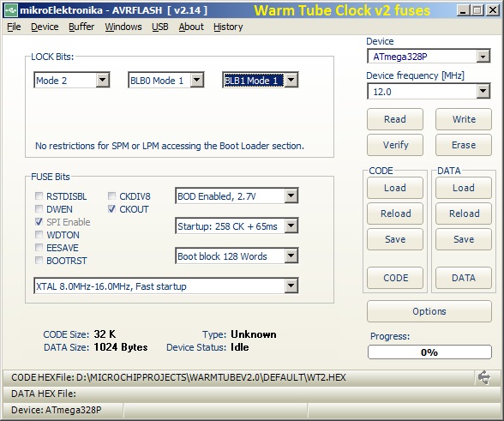This screenshot has width=504, height=421.
Task: Open the XTAL 8.0MHz-16.0MHz clock source dropdown
Action: [x=166, y=286]
